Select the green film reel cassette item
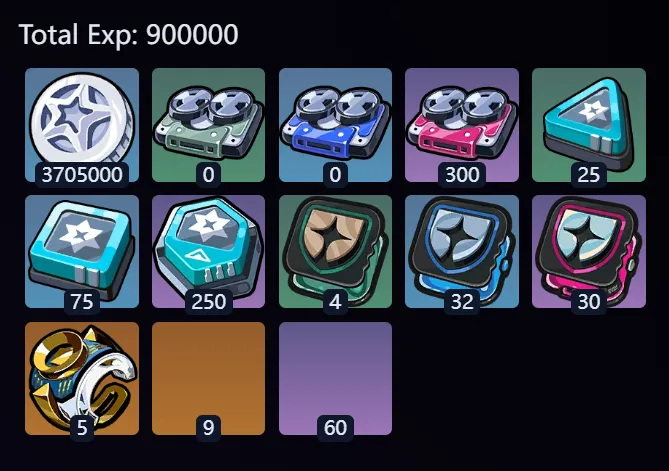This screenshot has height=471, width=669. (208, 124)
